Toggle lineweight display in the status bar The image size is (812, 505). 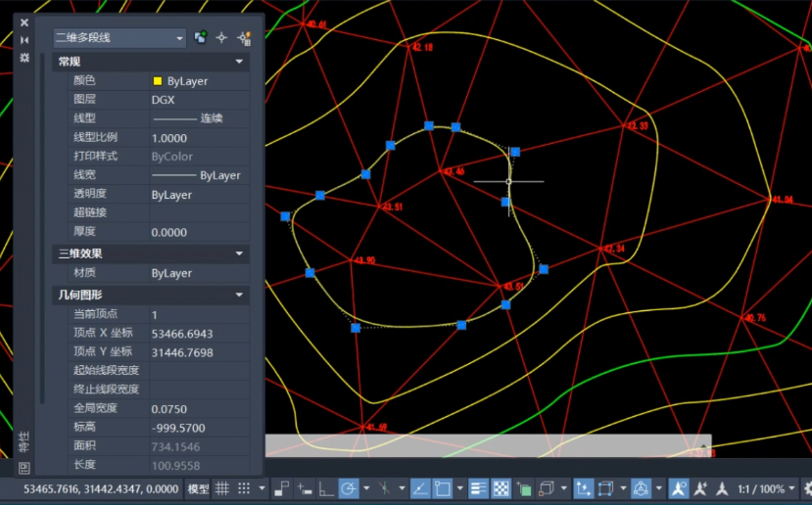click(x=478, y=487)
